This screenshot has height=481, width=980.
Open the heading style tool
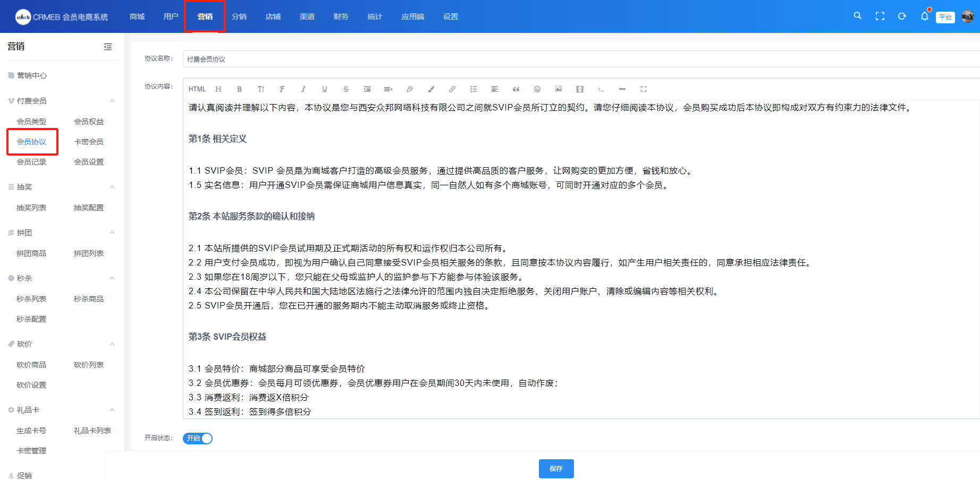218,89
